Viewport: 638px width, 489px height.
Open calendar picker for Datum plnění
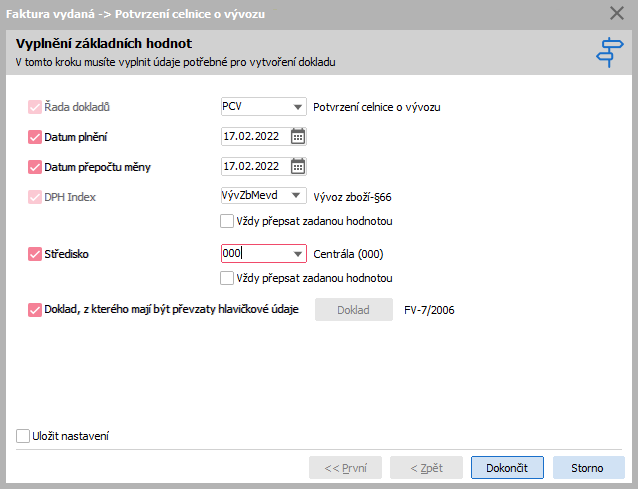297,136
